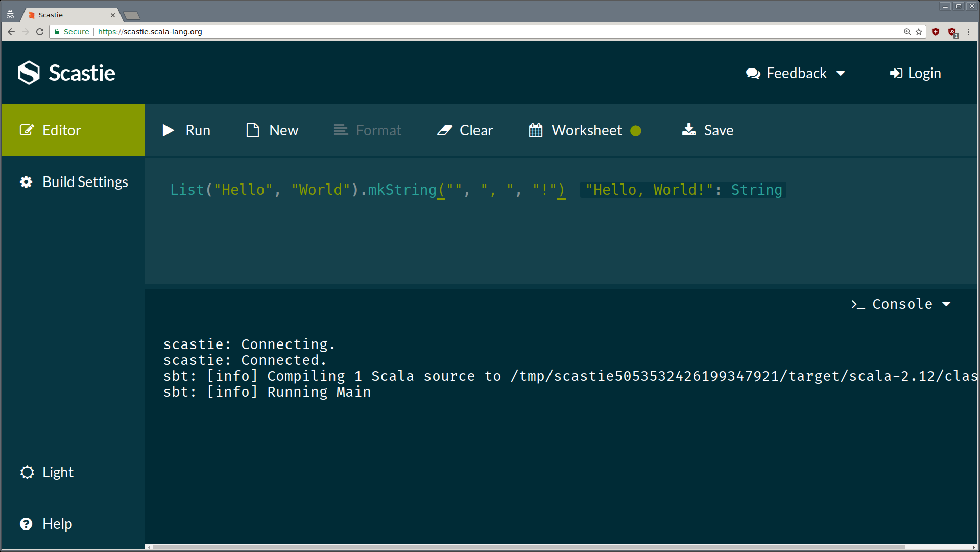
Task: Click the Save download icon
Action: coord(689,130)
